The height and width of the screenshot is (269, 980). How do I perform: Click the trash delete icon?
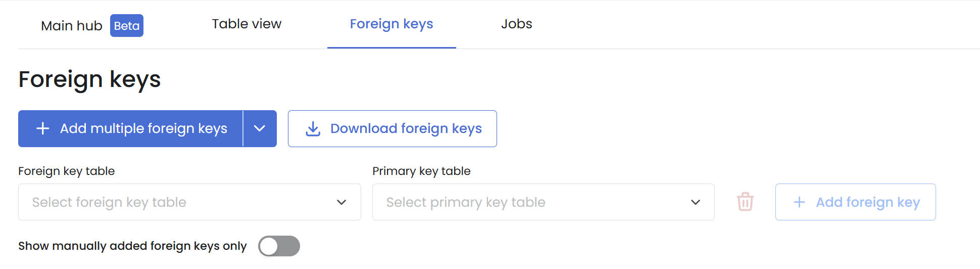(745, 202)
